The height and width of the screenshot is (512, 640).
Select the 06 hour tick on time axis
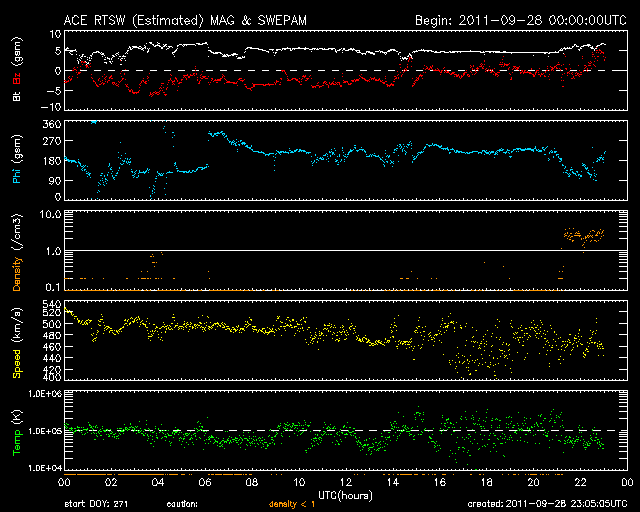[x=203, y=482]
